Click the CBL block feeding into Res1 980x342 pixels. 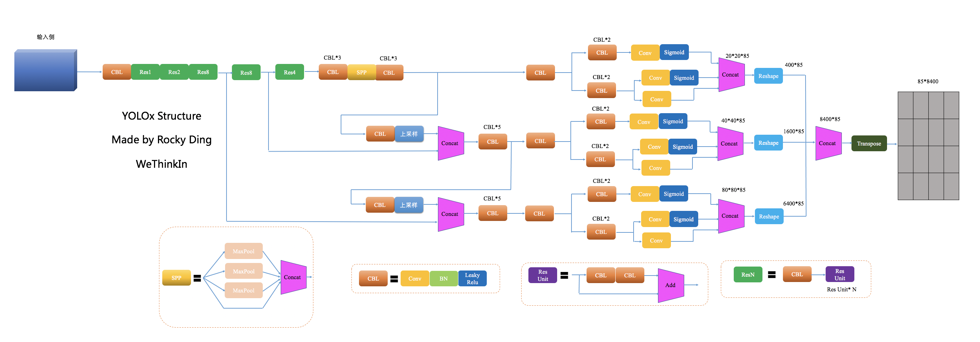click(x=117, y=72)
